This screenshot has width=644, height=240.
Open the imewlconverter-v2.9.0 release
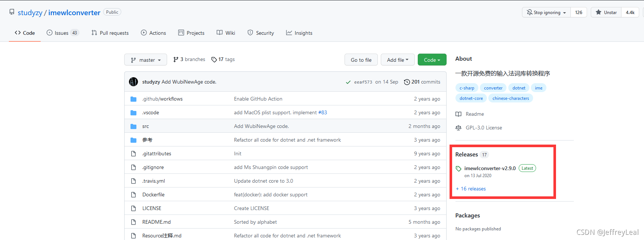(x=490, y=168)
